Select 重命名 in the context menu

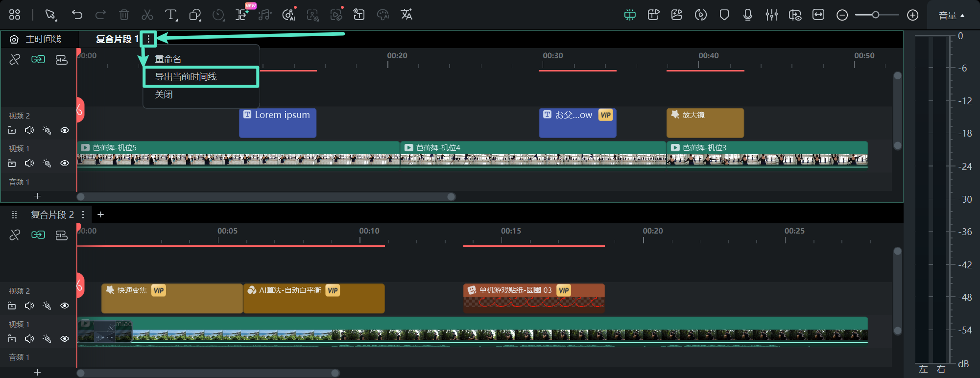pos(168,59)
